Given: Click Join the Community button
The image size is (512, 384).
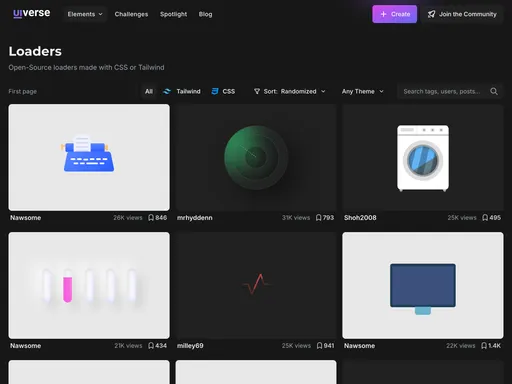Looking at the screenshot, I should (x=462, y=14).
